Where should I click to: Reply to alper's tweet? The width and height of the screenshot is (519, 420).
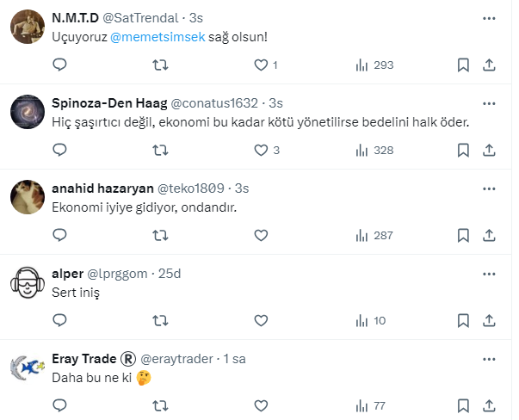click(59, 320)
